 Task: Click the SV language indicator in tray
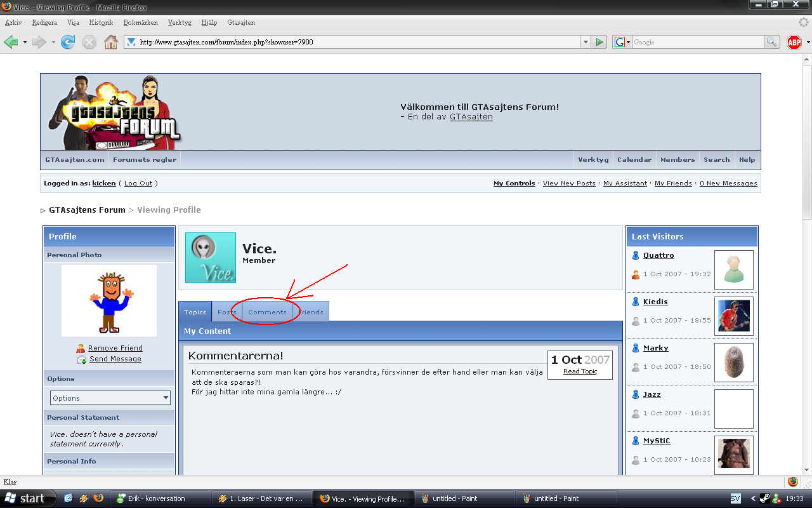pos(735,498)
